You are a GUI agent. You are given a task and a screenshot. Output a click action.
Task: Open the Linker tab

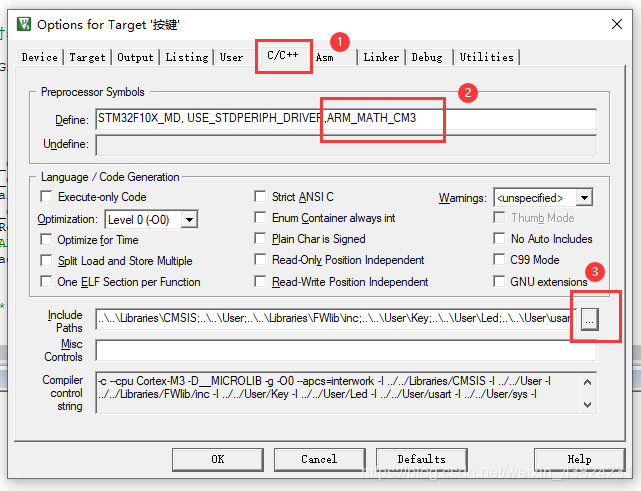[381, 57]
